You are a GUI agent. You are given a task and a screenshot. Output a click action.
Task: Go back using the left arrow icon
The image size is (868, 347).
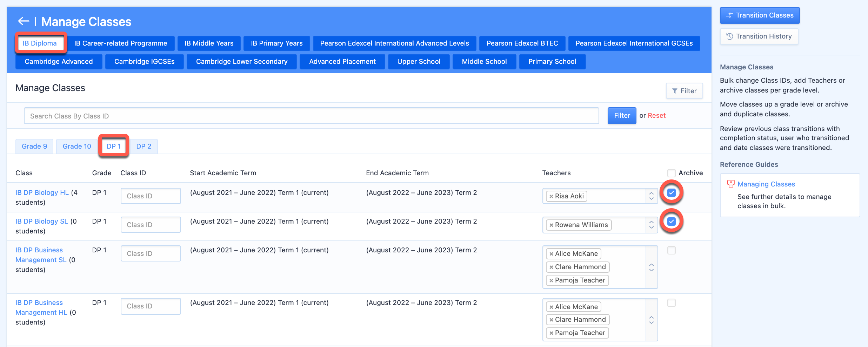[24, 21]
